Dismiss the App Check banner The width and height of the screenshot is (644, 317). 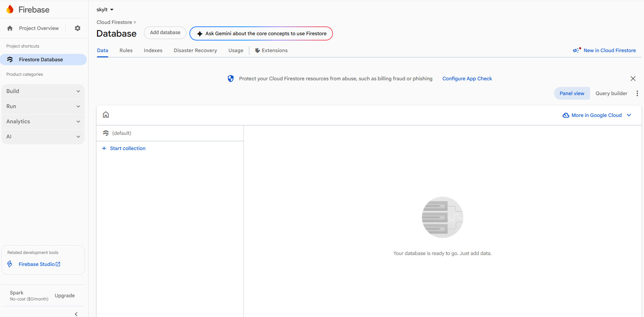coord(633,79)
